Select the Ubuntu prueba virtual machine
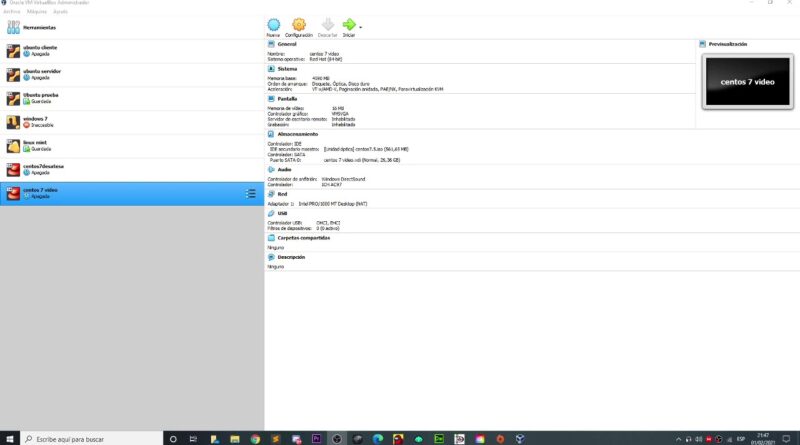 pyautogui.click(x=132, y=98)
